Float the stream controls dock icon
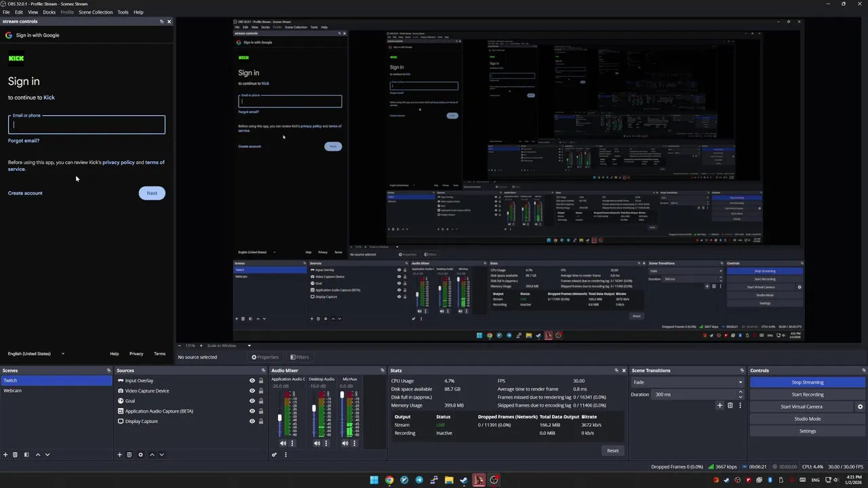Screen dimensions: 868x488 click(161, 22)
